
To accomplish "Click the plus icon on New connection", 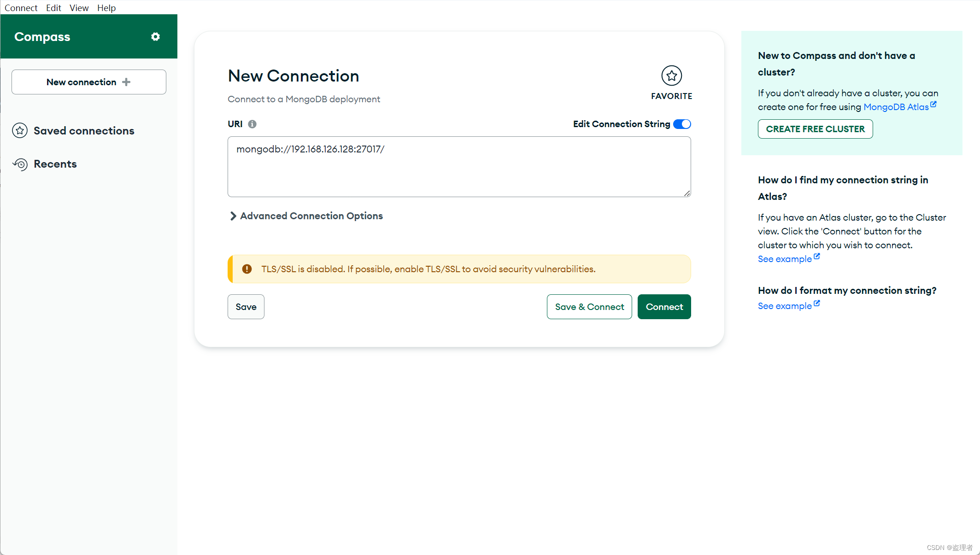I will click(x=126, y=82).
